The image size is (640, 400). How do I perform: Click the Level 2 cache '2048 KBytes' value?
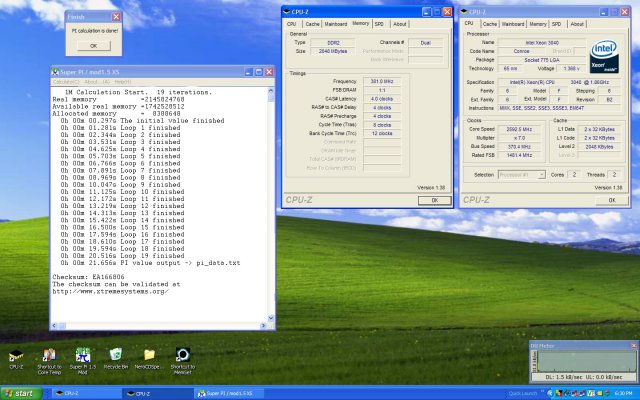(599, 147)
